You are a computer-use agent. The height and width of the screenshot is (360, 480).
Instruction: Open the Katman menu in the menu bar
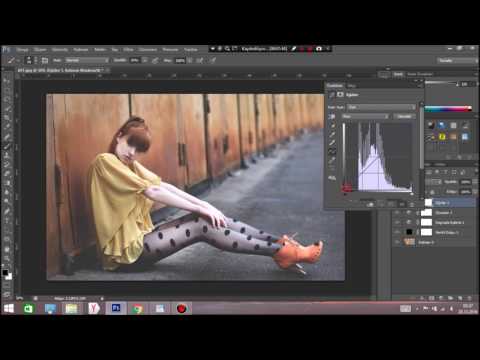point(81,49)
